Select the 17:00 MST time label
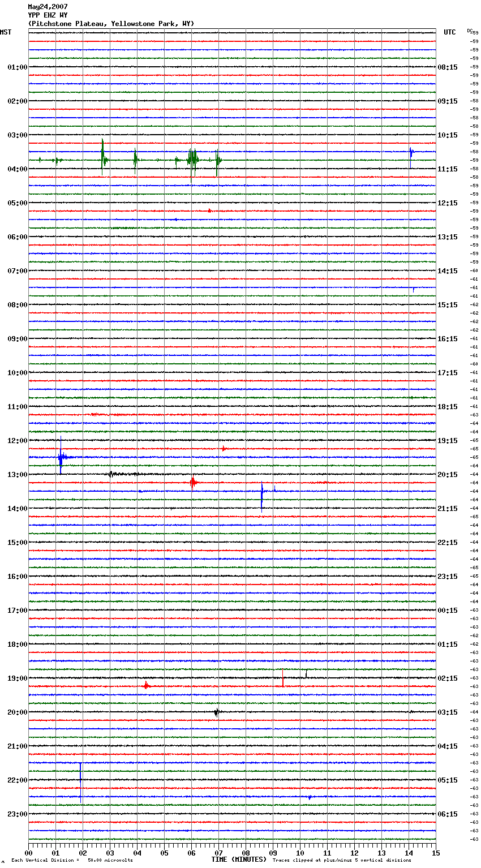Screen dimensions: 481x868 pyautogui.click(x=18, y=611)
